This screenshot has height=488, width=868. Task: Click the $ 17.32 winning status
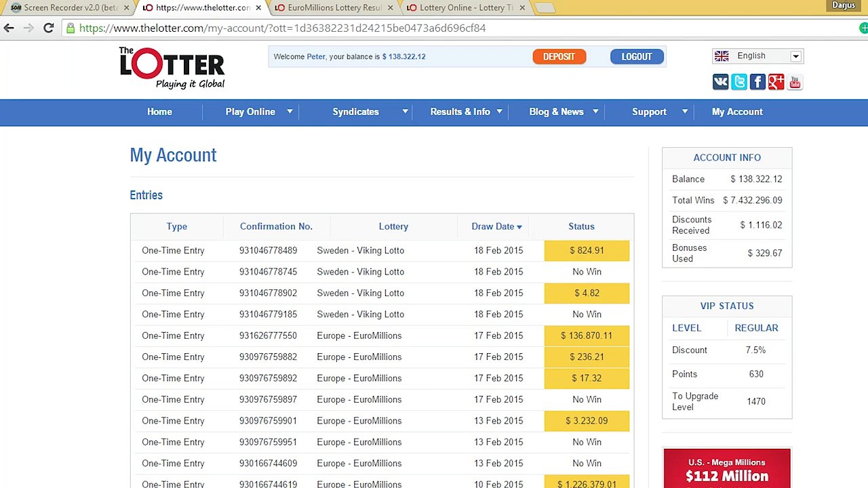(x=587, y=378)
